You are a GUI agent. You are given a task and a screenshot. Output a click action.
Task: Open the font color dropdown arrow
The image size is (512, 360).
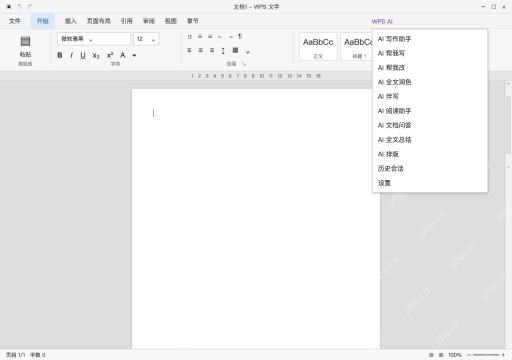pos(134,56)
